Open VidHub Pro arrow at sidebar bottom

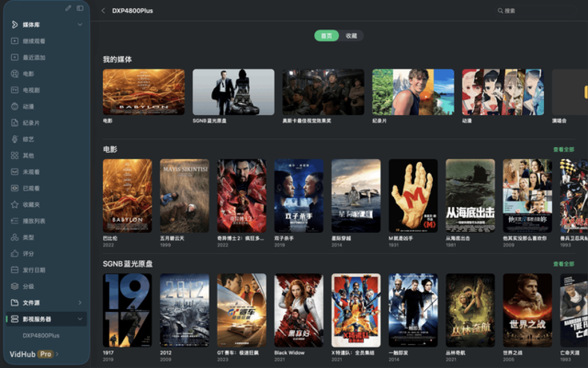[x=57, y=354]
